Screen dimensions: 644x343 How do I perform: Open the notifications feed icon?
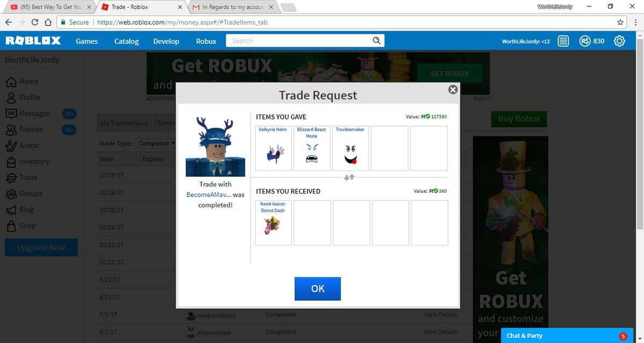563,41
